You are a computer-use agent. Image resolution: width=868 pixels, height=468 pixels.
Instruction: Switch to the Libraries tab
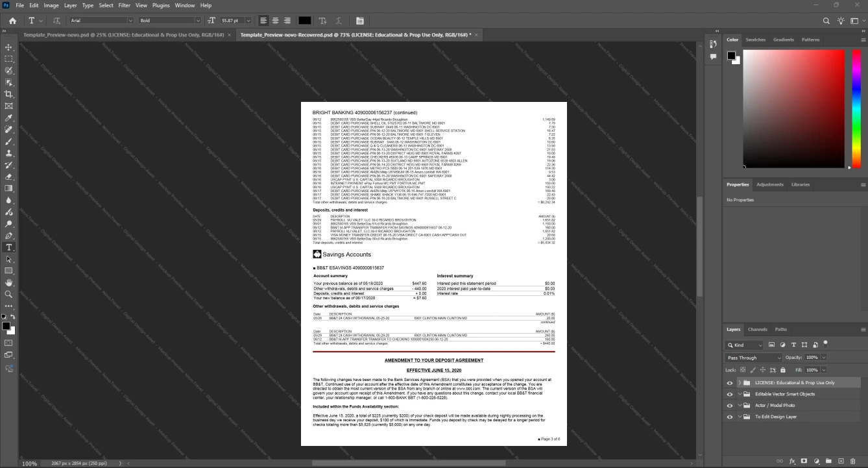801,184
